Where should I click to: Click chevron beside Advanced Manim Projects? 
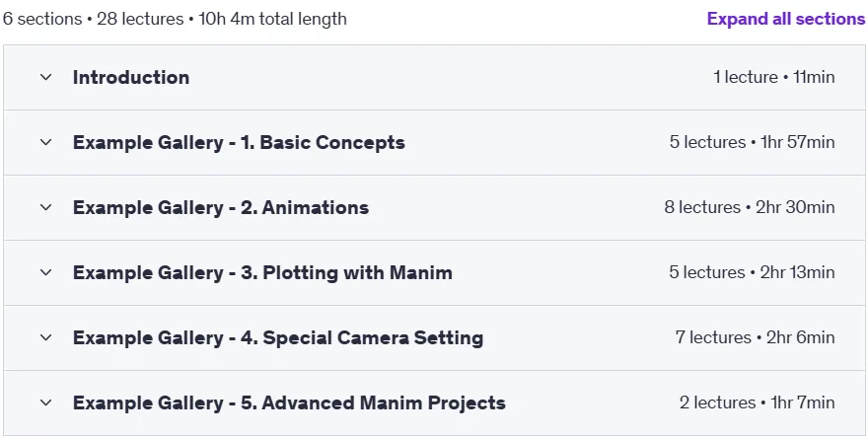coord(46,403)
